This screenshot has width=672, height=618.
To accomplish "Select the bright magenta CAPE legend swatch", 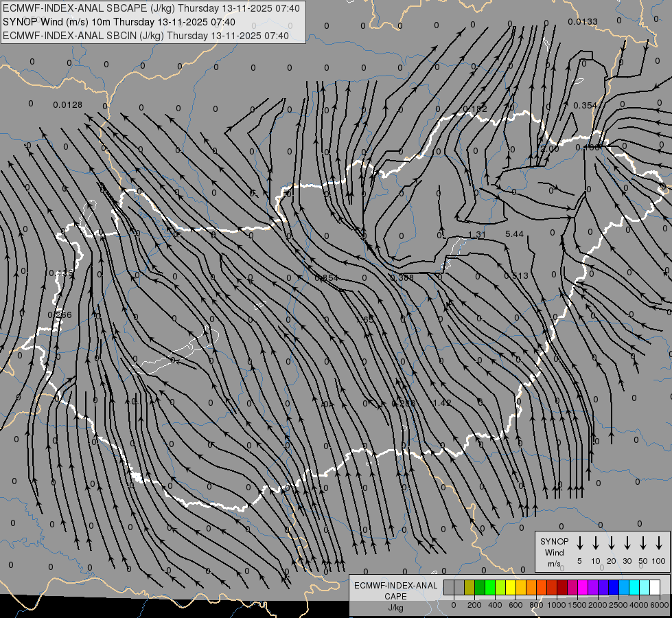I will [x=583, y=587].
